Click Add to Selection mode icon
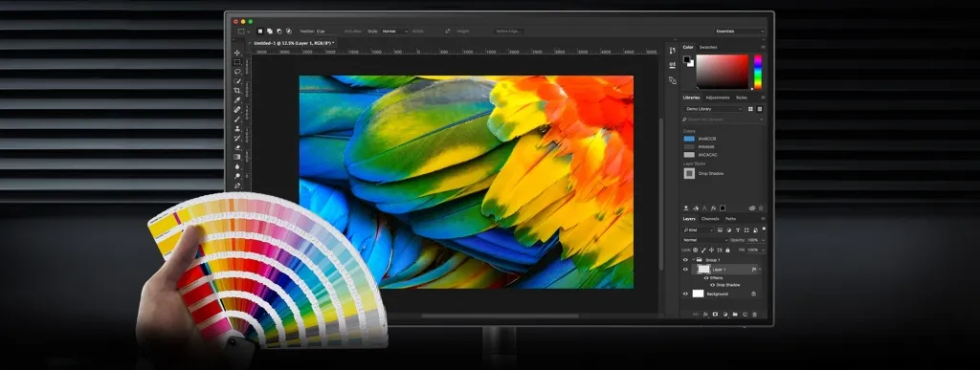This screenshot has width=980, height=370. [x=269, y=32]
